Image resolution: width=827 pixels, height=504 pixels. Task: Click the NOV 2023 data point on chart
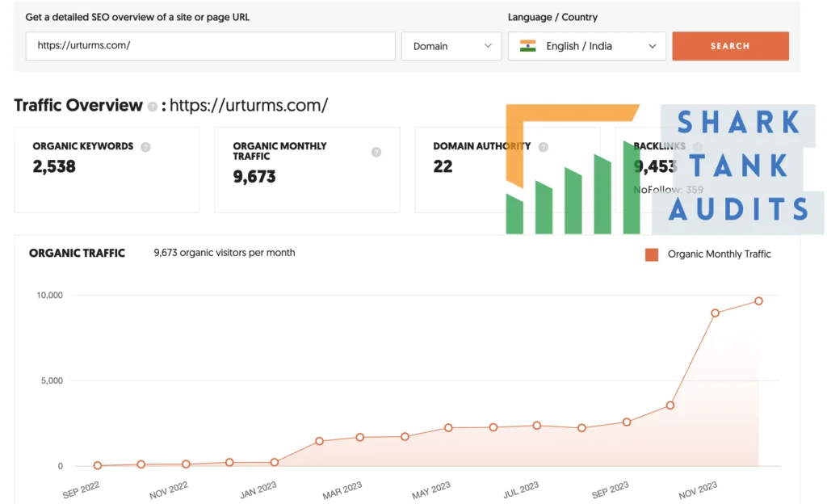pos(716,313)
